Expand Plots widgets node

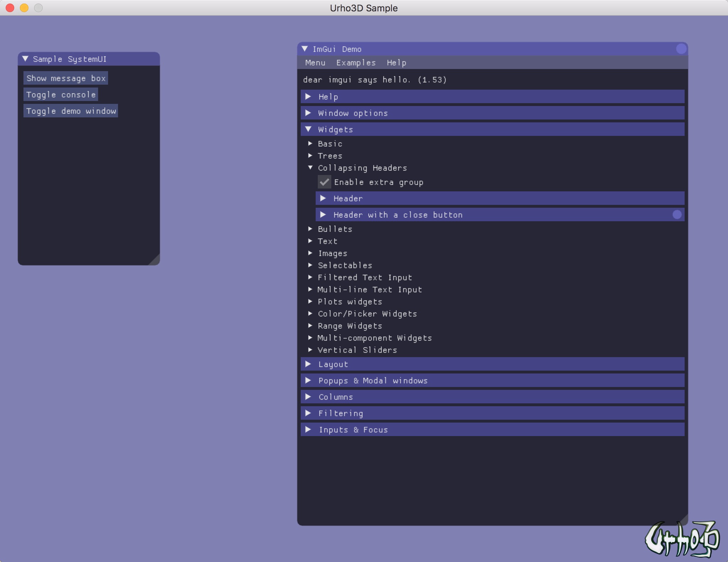(x=310, y=302)
